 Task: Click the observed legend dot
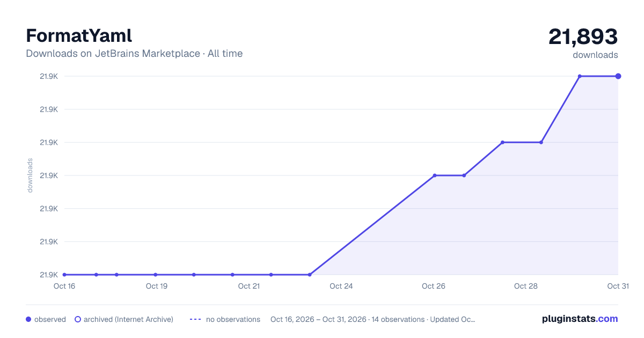coord(28,319)
